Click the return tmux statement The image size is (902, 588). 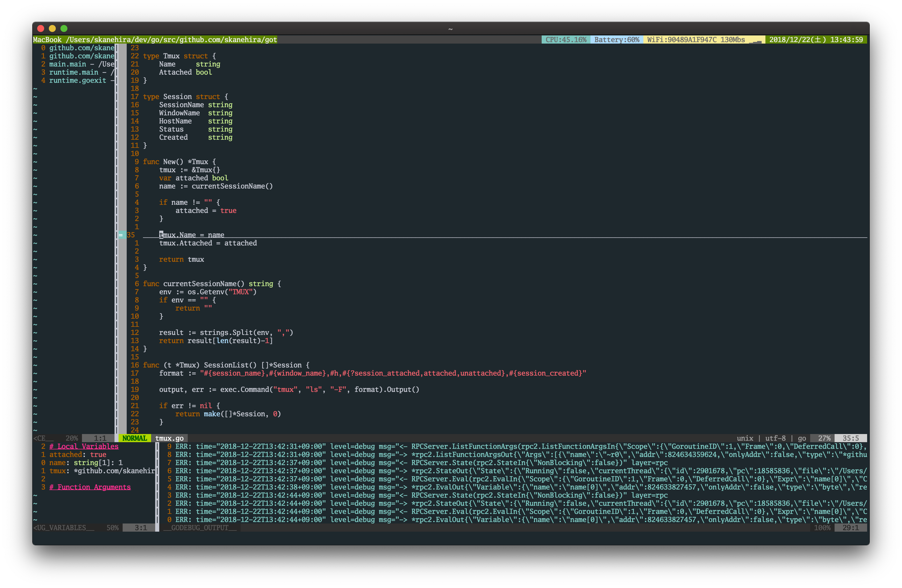click(182, 259)
